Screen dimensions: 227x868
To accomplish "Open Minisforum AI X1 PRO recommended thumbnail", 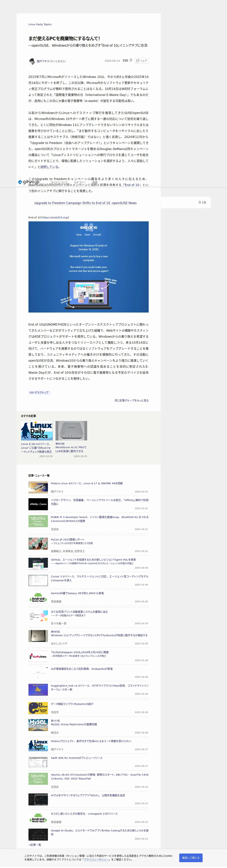I will pyautogui.click(x=71, y=431).
